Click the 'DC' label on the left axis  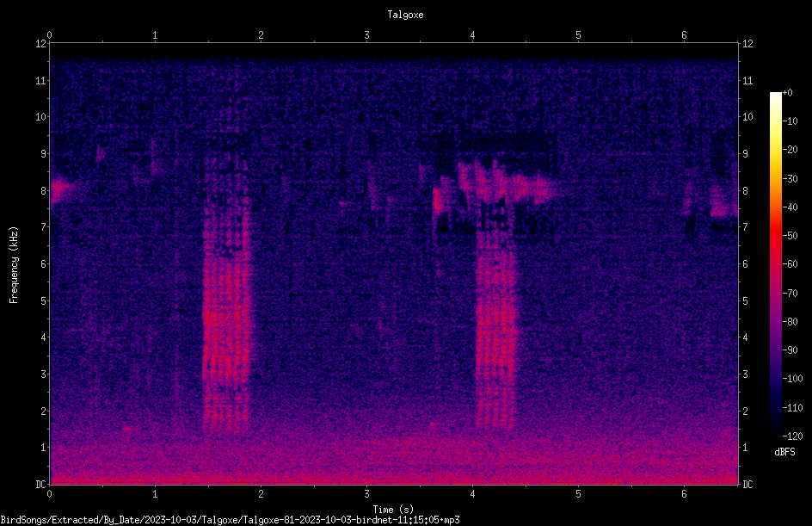[x=40, y=484]
